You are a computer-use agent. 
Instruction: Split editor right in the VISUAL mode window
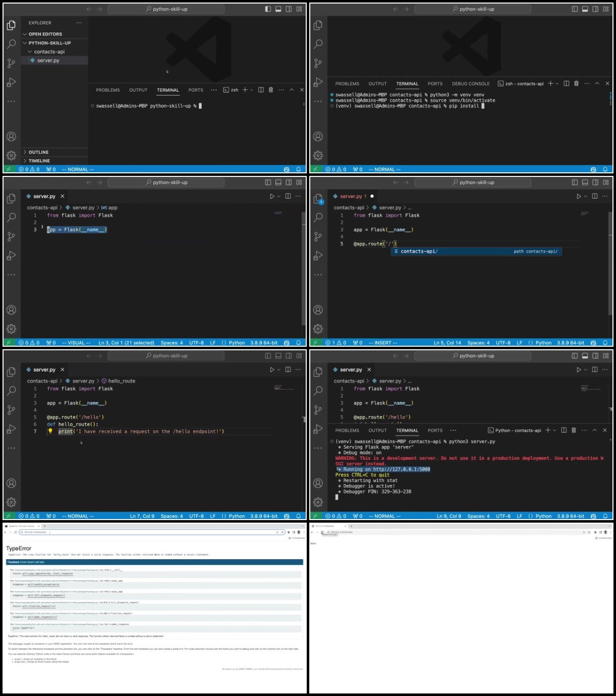tap(288, 196)
